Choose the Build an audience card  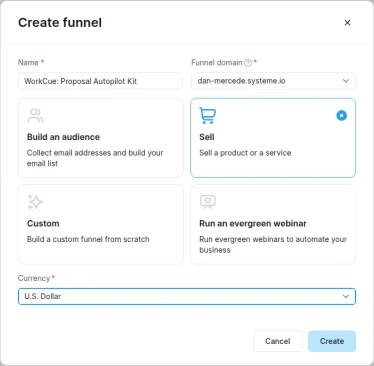pos(101,138)
